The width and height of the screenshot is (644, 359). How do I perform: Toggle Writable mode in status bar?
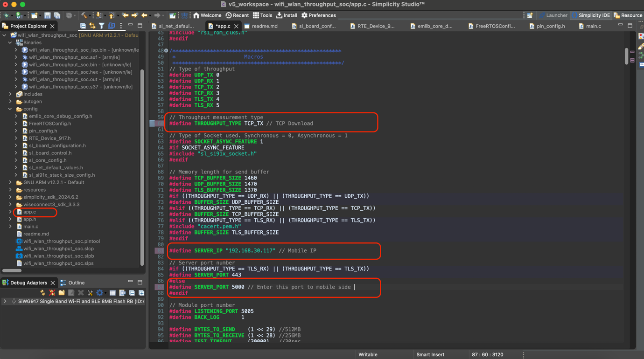[x=368, y=354]
